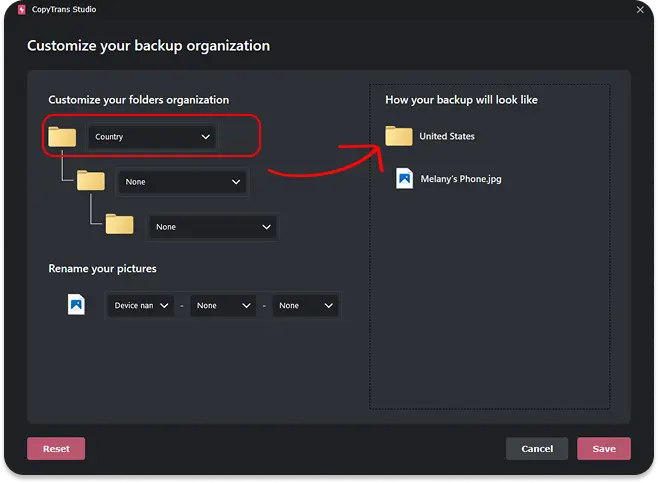
Task: Click the Reset button
Action: click(56, 449)
